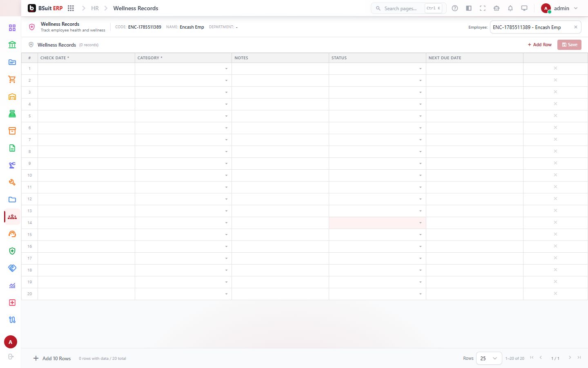
Task: Click Next Due Date cell in row 2
Action: click(474, 81)
